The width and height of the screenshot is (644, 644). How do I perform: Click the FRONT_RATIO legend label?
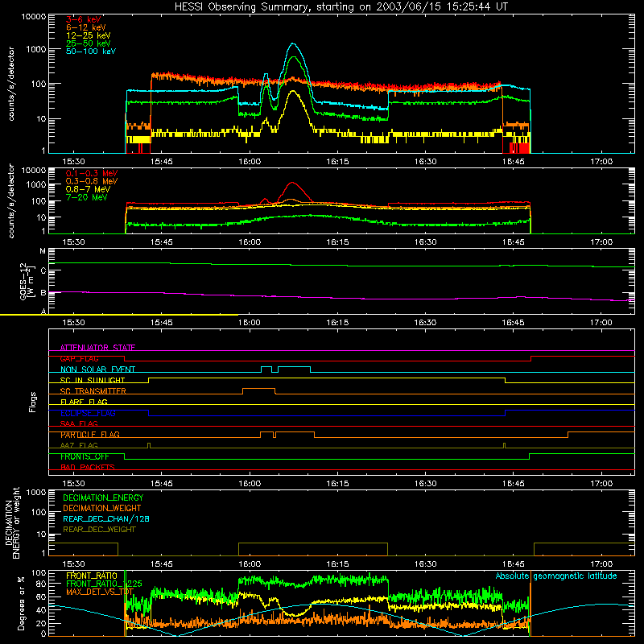point(92,576)
